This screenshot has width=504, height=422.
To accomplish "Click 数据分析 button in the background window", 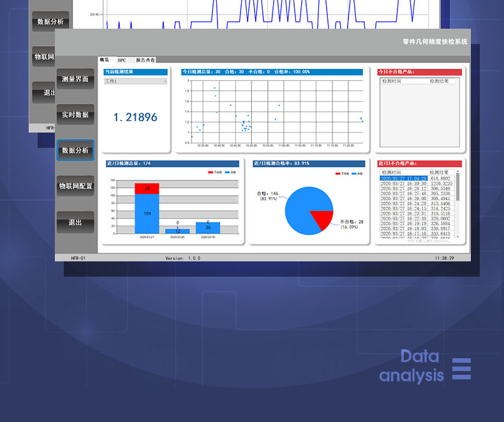I will pos(50,22).
